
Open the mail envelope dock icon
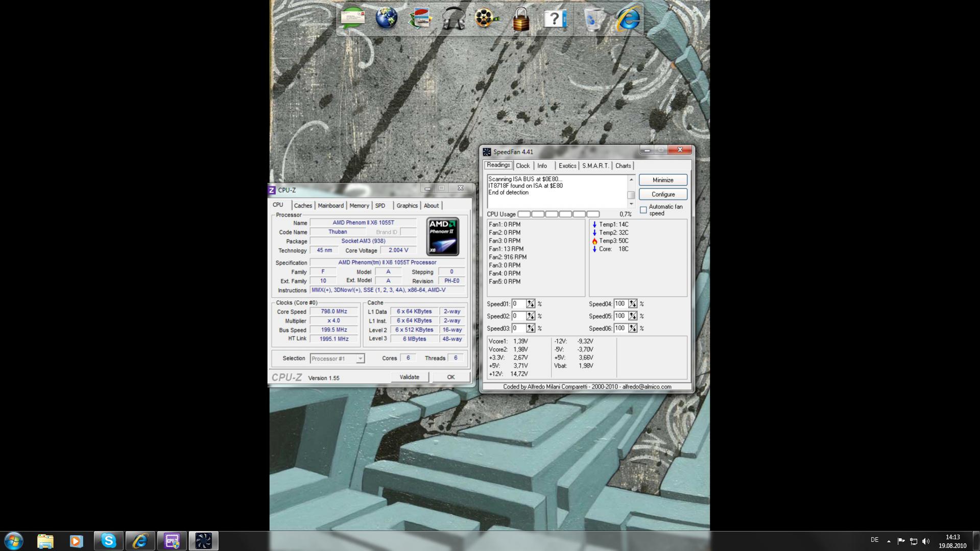pyautogui.click(x=353, y=18)
